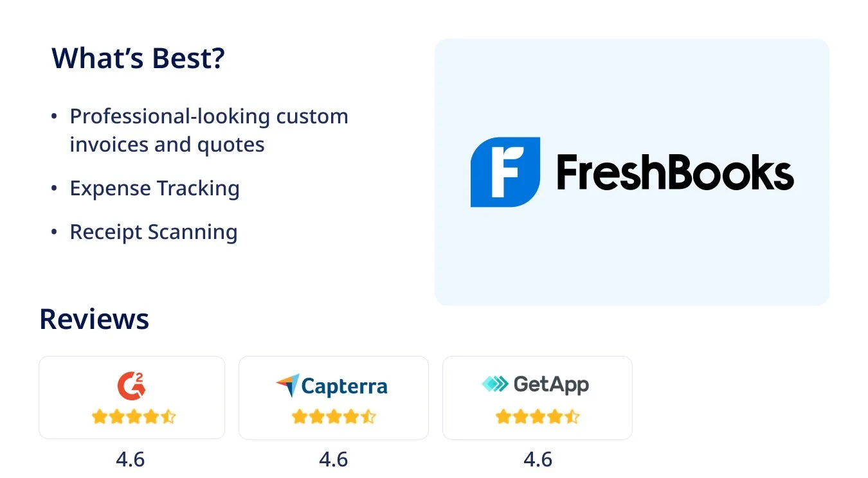Screen dimensions: 868x478
Task: Select the Expense Tracking bullet item
Action: [154, 188]
